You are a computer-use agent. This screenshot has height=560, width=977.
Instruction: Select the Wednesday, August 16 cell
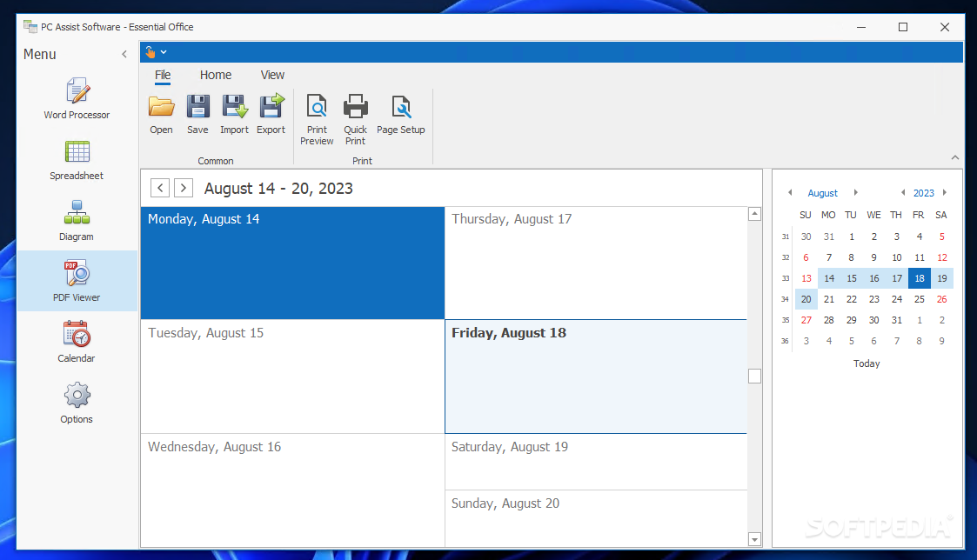pos(293,490)
